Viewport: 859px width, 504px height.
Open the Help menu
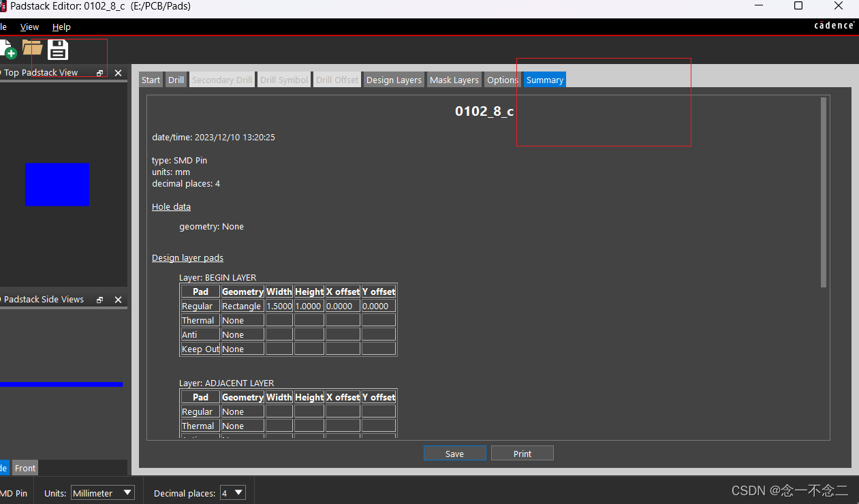tap(61, 27)
